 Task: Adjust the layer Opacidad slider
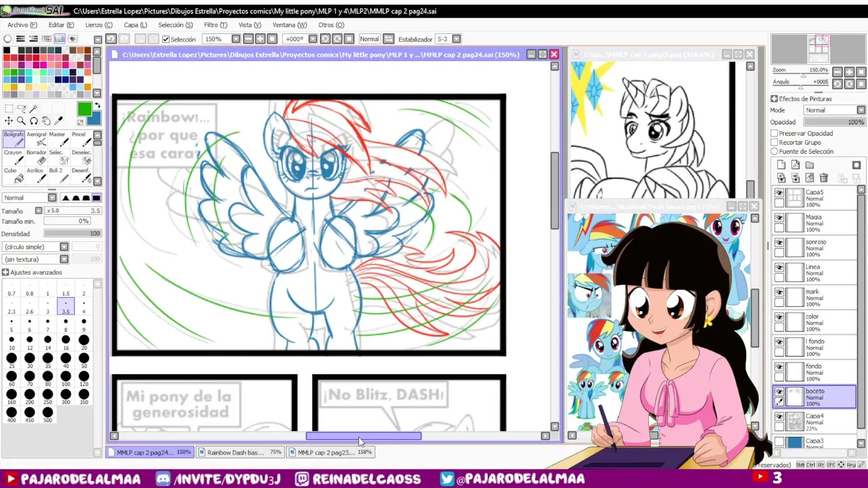point(834,122)
